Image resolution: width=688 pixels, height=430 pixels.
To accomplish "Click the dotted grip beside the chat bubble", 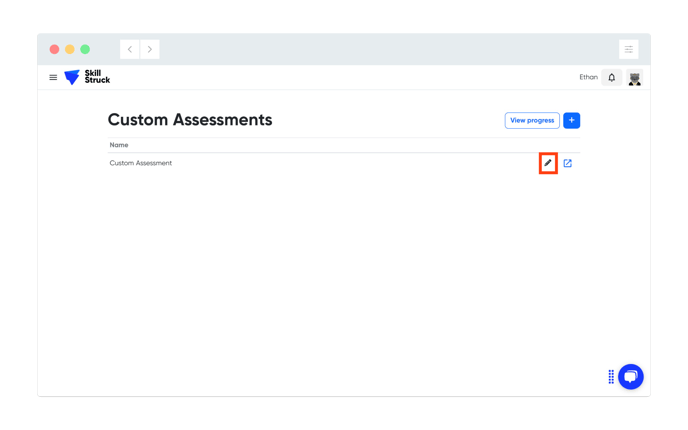I will point(611,376).
